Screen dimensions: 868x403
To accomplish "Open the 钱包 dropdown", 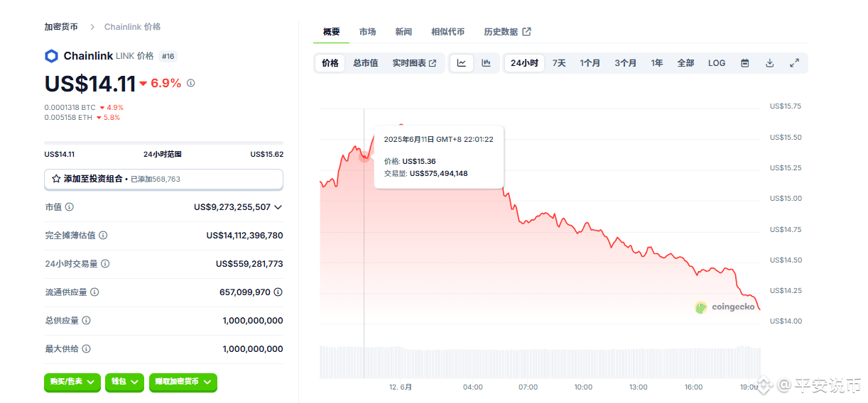I will pyautogui.click(x=124, y=382).
